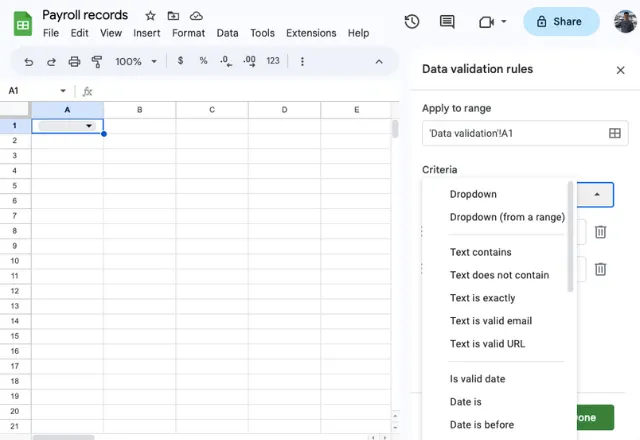Click the redo arrow icon
640x440 pixels.
(52, 61)
